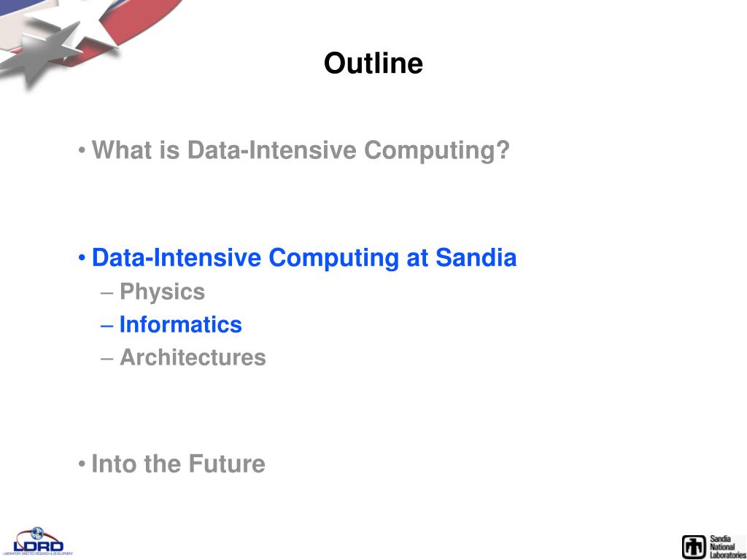Screen dimensions: 747x560
Task: Click the gray bullet dot before What is
Action: (82, 151)
